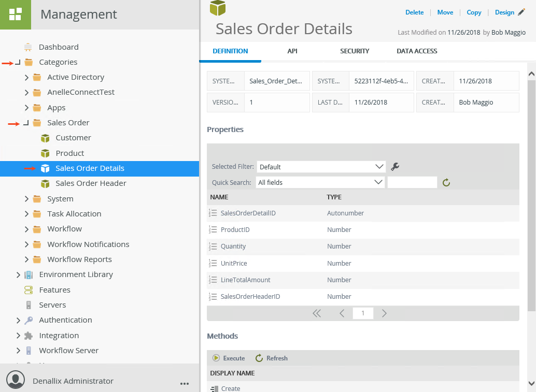The height and width of the screenshot is (392, 536).
Task: Switch to the Data Access tab
Action: coord(417,51)
